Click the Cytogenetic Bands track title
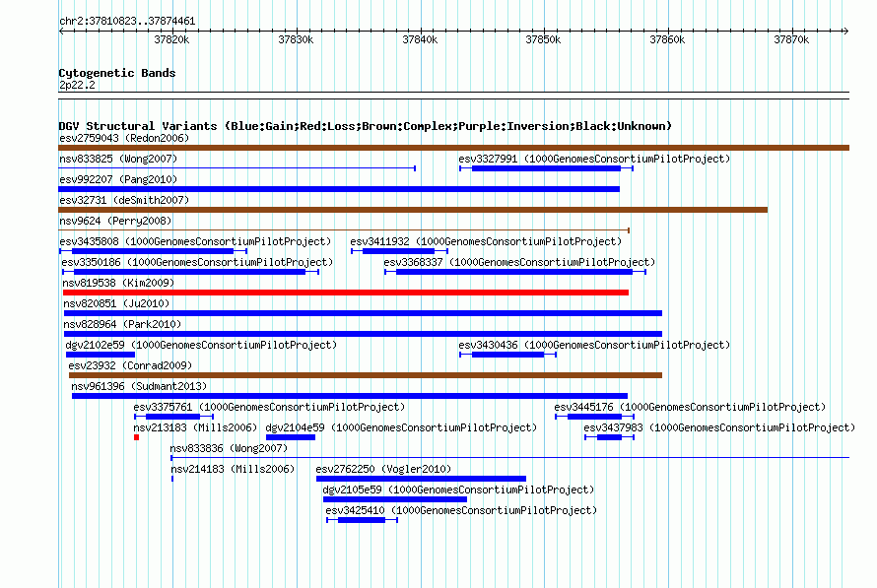The image size is (877, 588). pyautogui.click(x=117, y=73)
